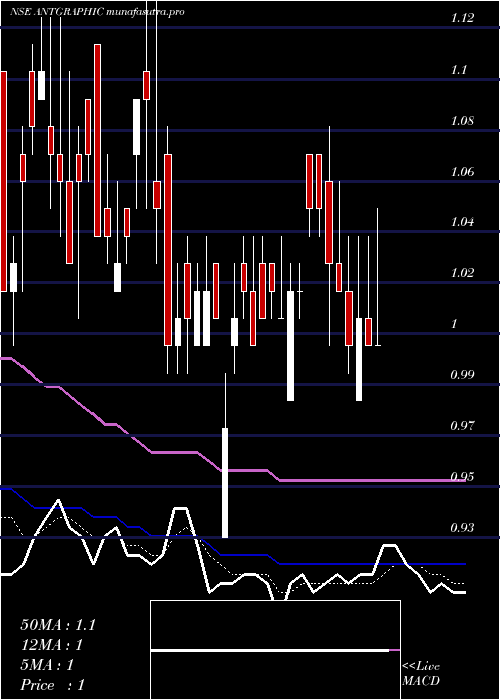Click the 0.95 price axis label
This screenshot has height=700, width=500.
pos(462,477)
